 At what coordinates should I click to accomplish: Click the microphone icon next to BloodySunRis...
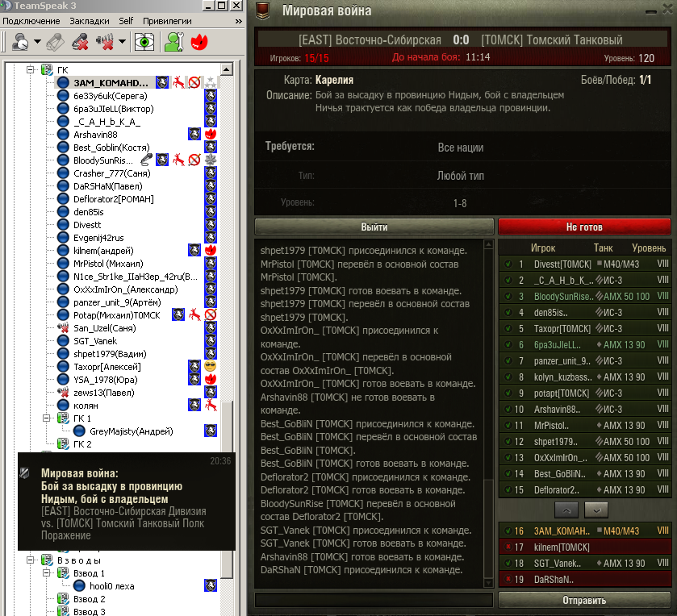146,160
